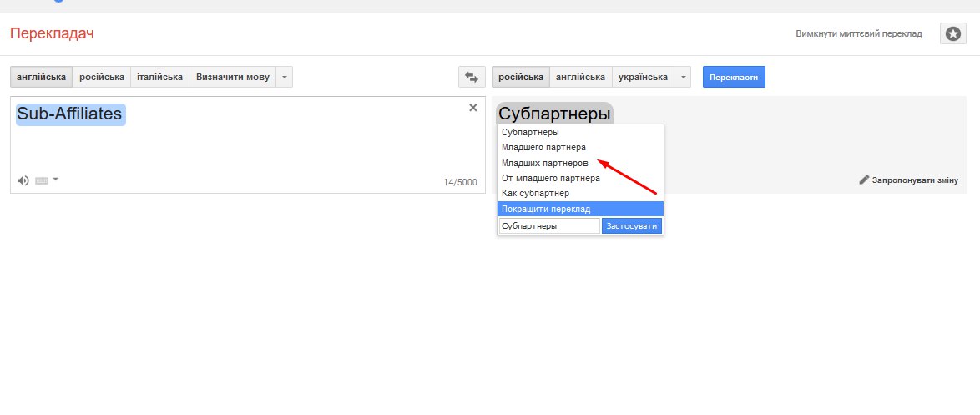Click the translated word Субпартнеры heading
The width and height of the screenshot is (980, 415).
pos(554,114)
